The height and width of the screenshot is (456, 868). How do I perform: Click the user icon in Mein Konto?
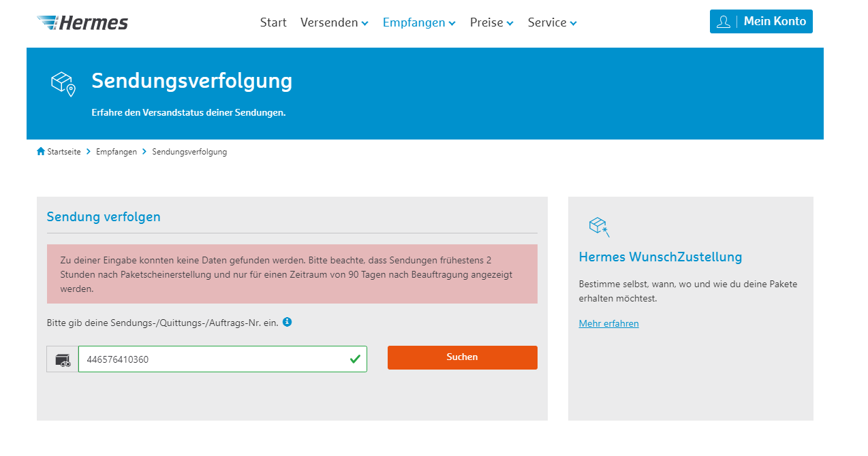[x=723, y=22]
